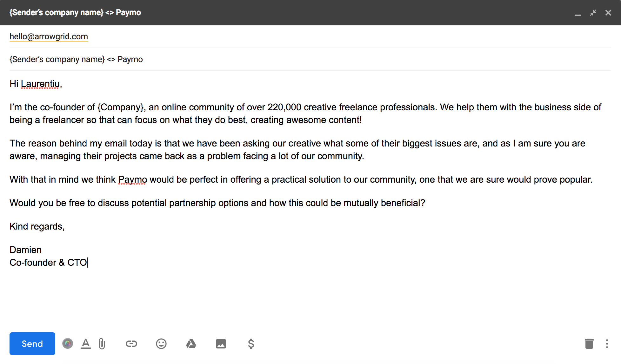621x364 pixels.
Task: Insert files using Google Drive icon
Action: click(191, 344)
